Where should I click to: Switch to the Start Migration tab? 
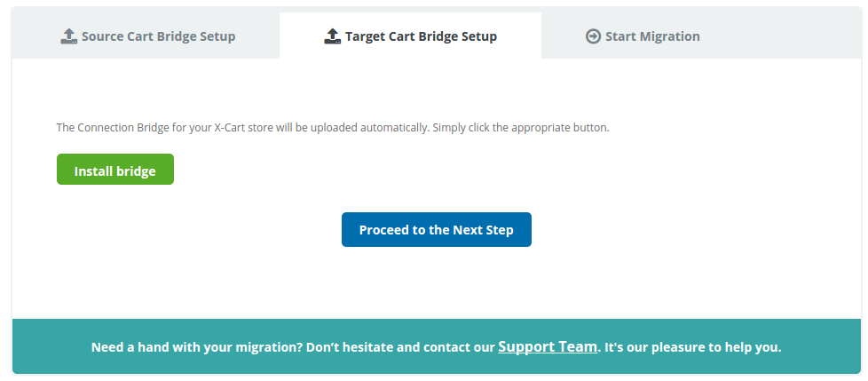[643, 36]
